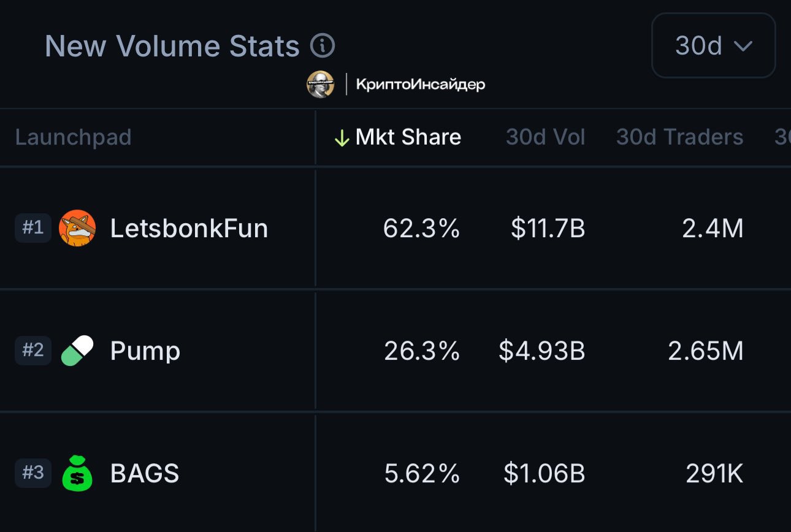This screenshot has width=791, height=532.
Task: Open the 30d time range dropdown
Action: tap(714, 46)
